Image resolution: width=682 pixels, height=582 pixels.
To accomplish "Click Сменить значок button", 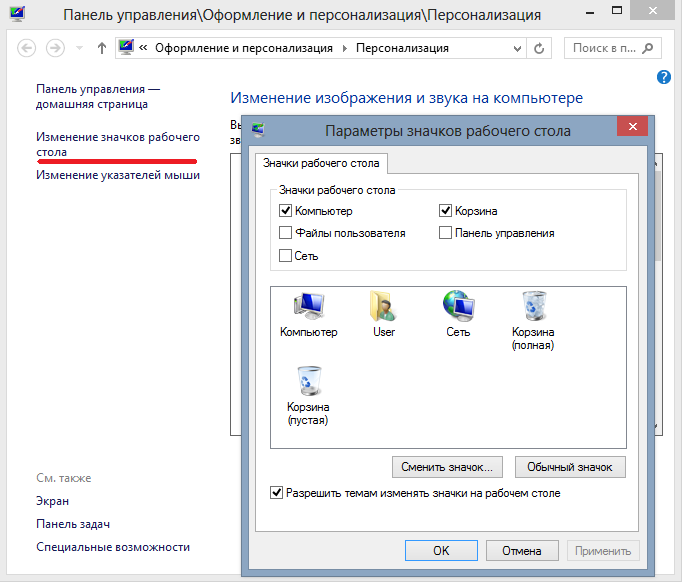I will pos(447,467).
